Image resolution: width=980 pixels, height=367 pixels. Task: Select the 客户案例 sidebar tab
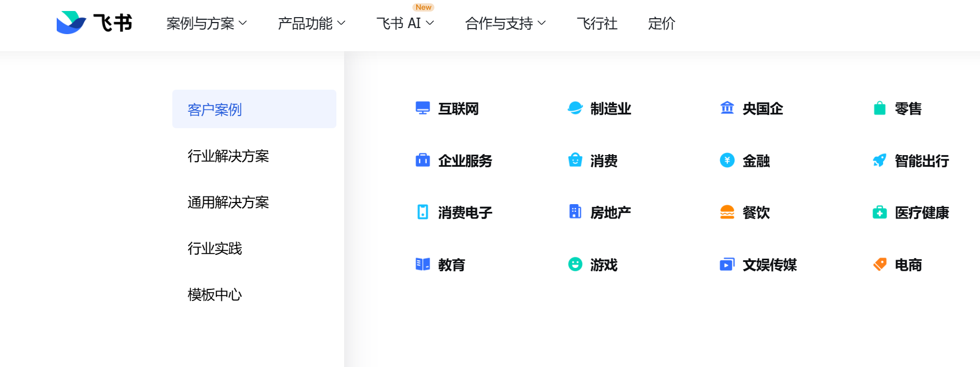[254, 109]
